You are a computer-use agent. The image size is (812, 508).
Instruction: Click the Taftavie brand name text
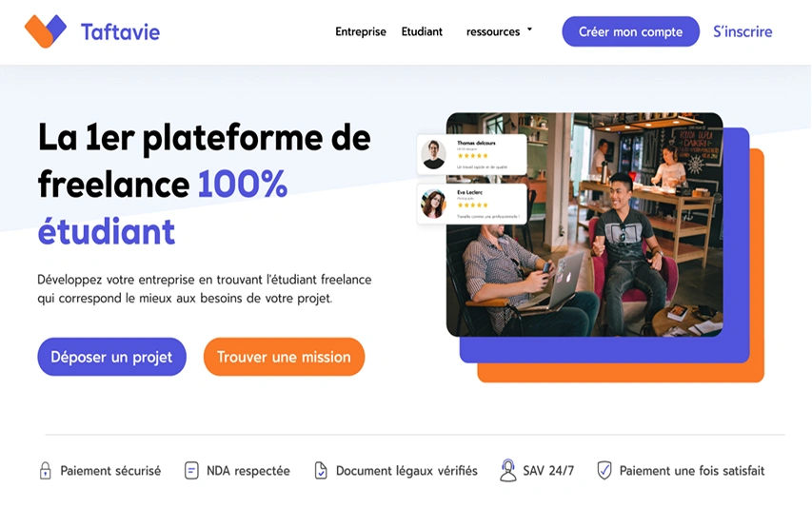point(120,32)
